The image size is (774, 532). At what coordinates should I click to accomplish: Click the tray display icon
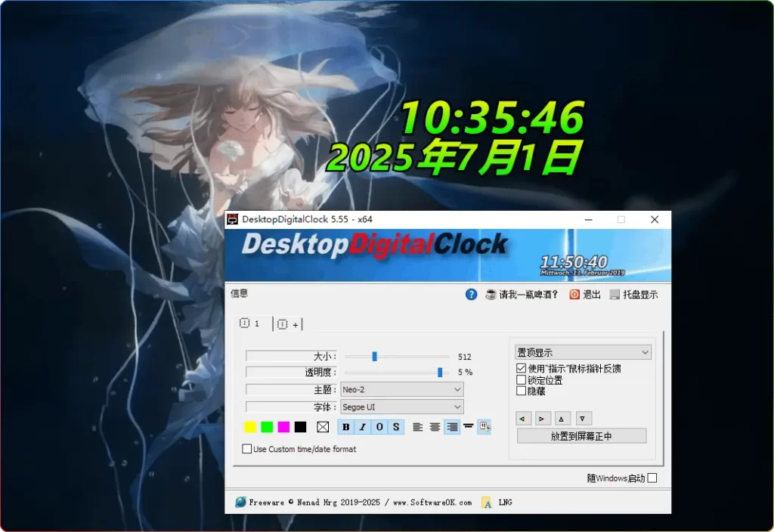click(615, 295)
